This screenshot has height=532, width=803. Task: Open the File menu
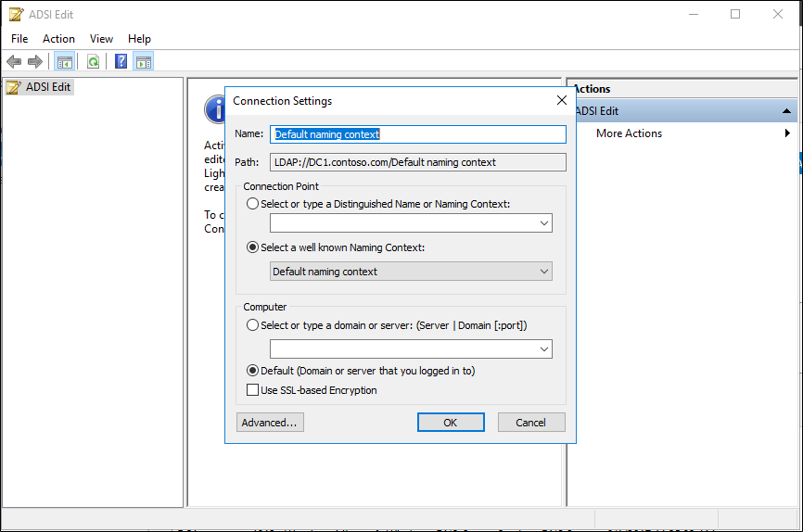19,39
